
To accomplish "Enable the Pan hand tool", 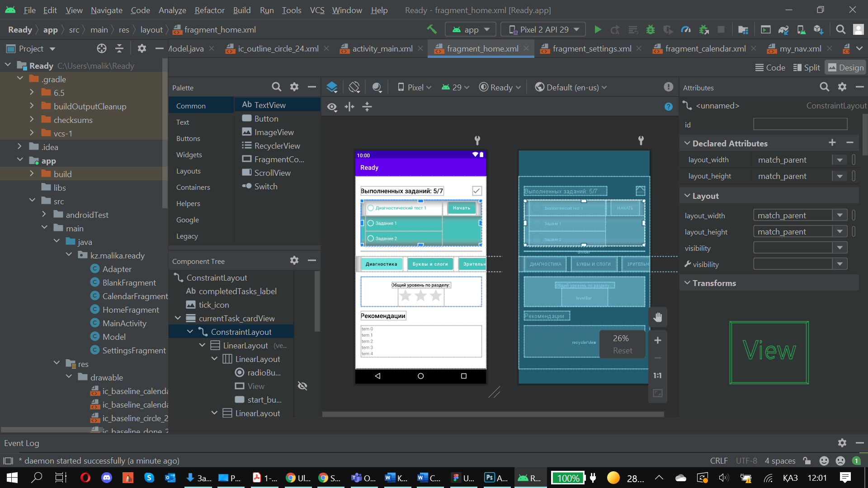I will [657, 317].
